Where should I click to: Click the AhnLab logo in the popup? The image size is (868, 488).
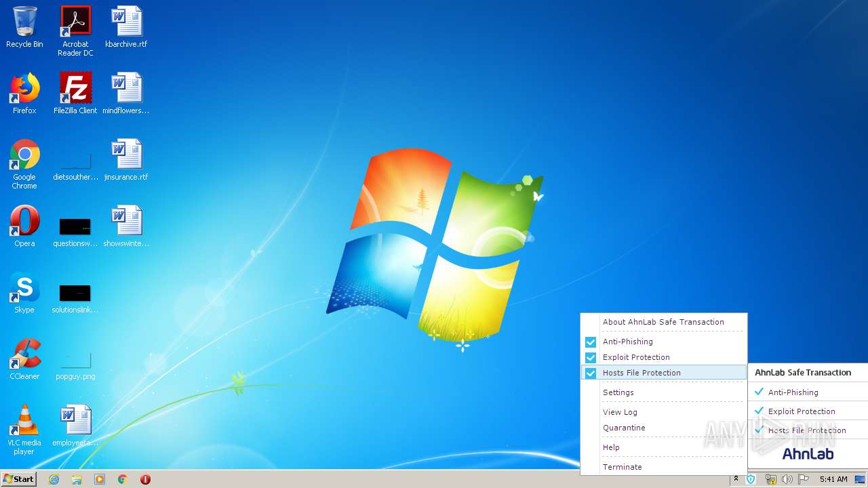click(808, 453)
